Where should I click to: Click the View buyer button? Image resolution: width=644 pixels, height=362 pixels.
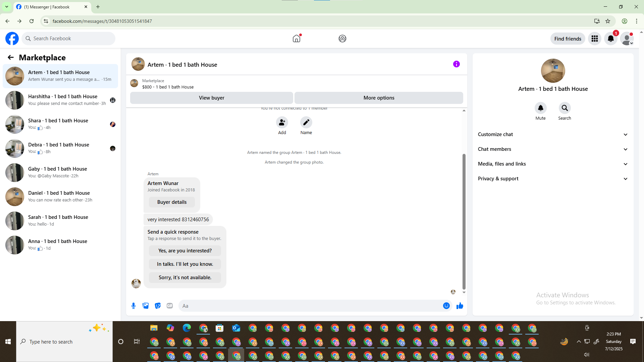point(211,98)
